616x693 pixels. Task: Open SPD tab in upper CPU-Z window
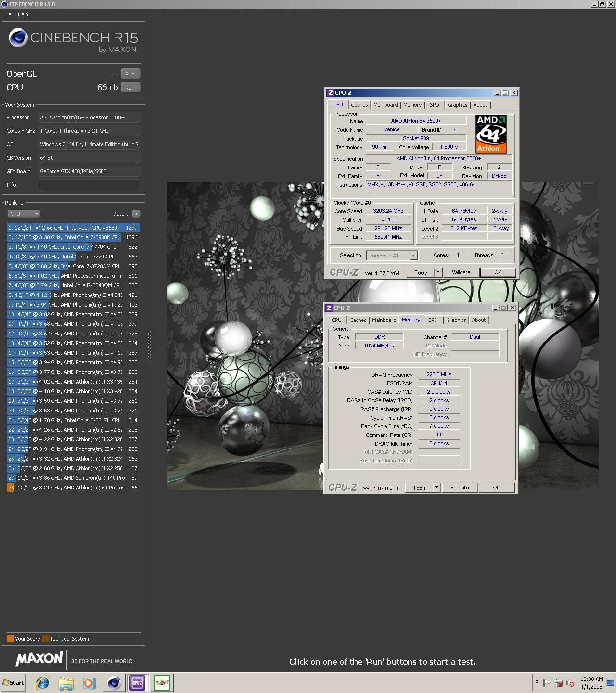(x=435, y=105)
